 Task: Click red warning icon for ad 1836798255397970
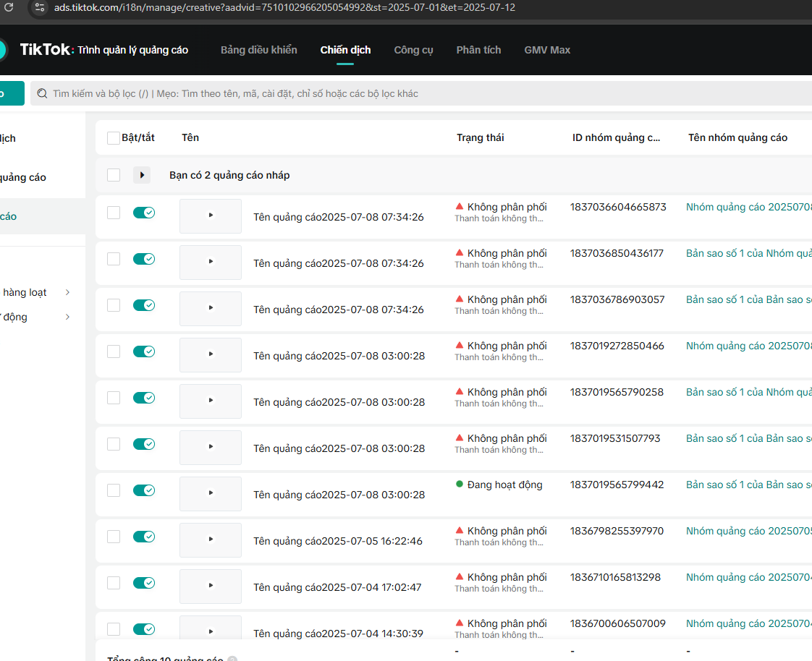pos(460,531)
